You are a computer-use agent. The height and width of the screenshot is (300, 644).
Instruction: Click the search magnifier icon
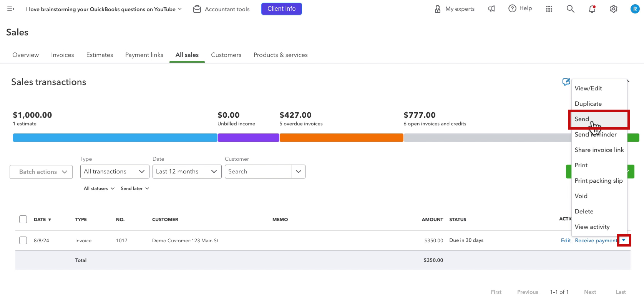(x=571, y=9)
